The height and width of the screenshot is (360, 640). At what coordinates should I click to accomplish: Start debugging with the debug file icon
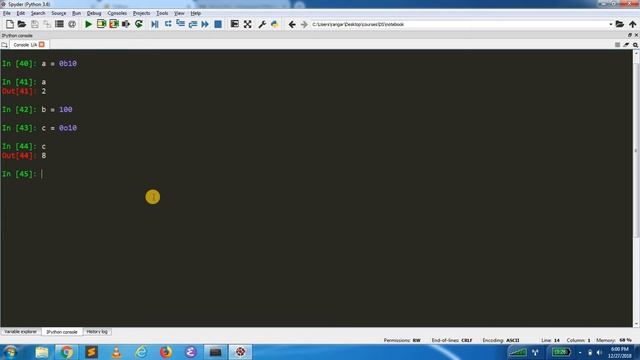[x=155, y=24]
